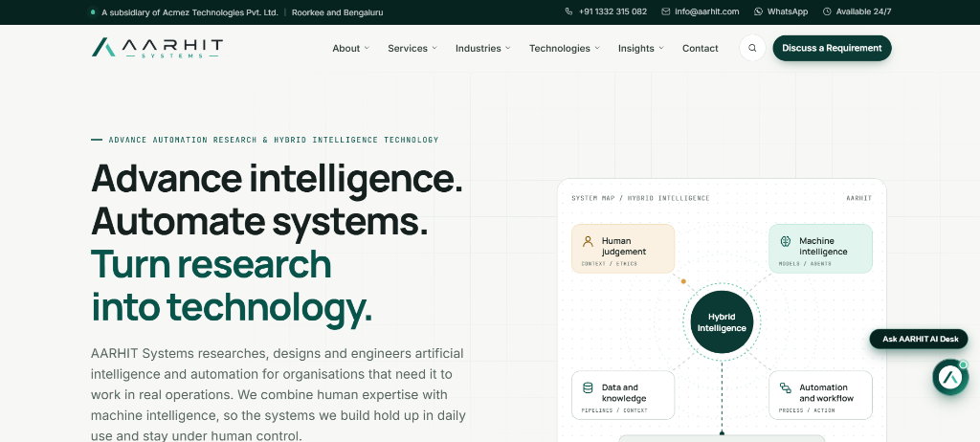Open the floating AARHIT AI chat bubble
The image size is (980, 442).
click(950, 377)
